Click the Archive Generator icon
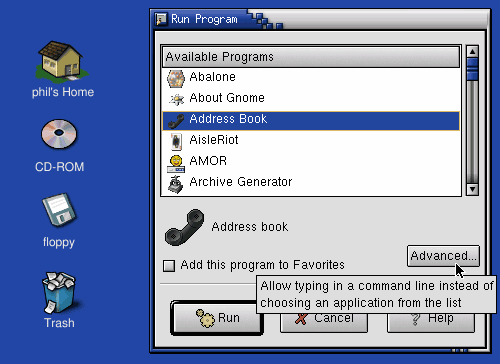The width and height of the screenshot is (500, 364). (176, 184)
